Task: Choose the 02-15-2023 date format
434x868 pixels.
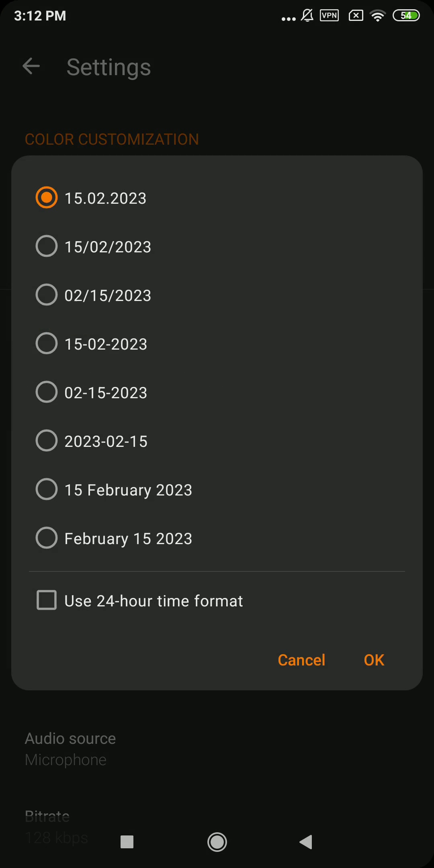Action: [217, 392]
